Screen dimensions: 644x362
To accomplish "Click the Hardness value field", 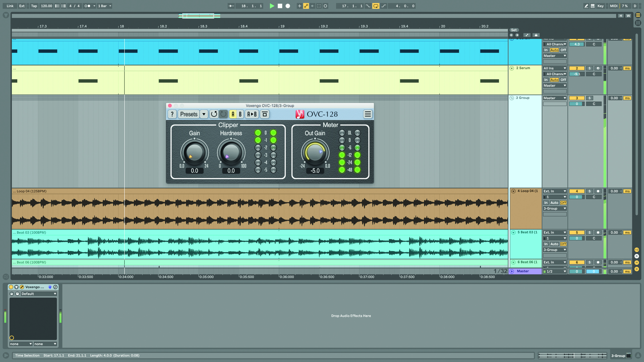I will click(x=231, y=171).
